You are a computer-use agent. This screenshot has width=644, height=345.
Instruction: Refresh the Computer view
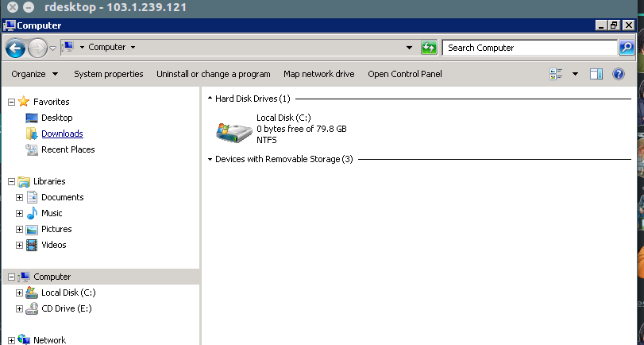pos(428,48)
